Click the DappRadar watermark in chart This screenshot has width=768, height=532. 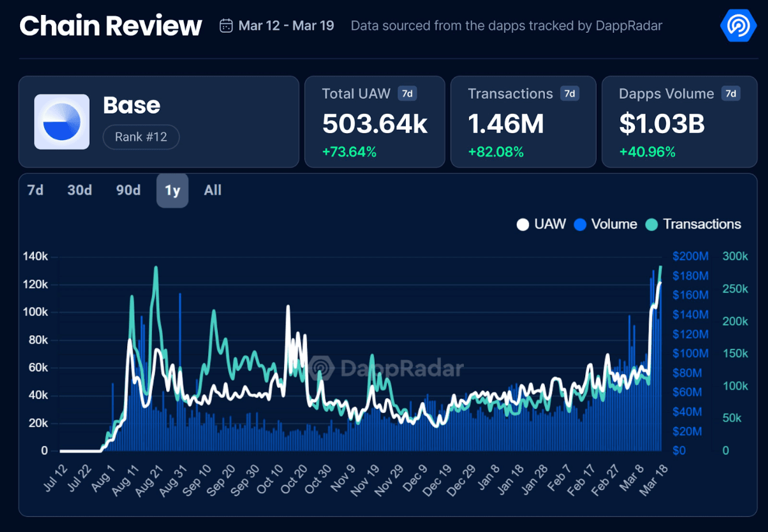(x=386, y=368)
